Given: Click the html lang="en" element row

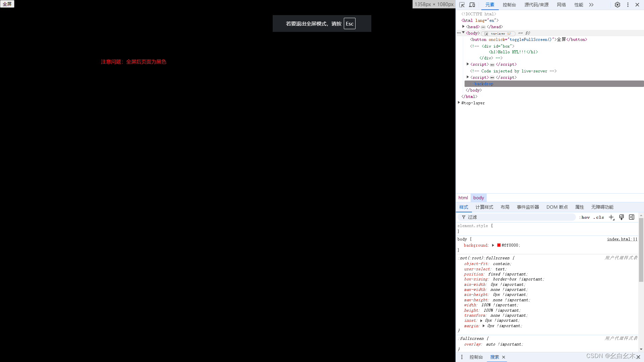Looking at the screenshot, I should pyautogui.click(x=480, y=20).
